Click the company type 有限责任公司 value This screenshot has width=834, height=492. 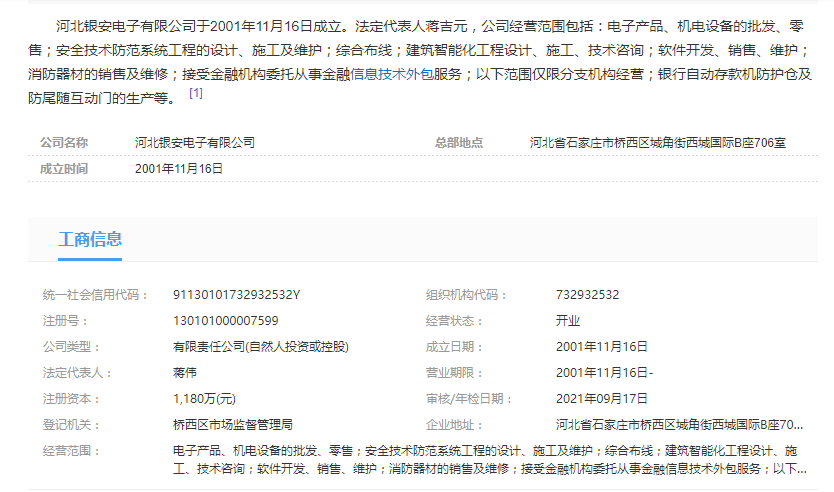[x=260, y=347]
